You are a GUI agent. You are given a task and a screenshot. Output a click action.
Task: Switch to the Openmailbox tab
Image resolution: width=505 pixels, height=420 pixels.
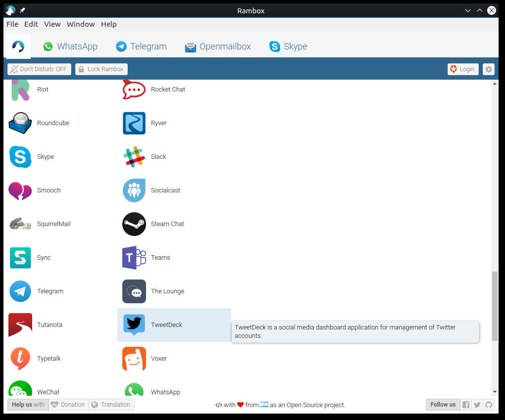[x=218, y=47]
